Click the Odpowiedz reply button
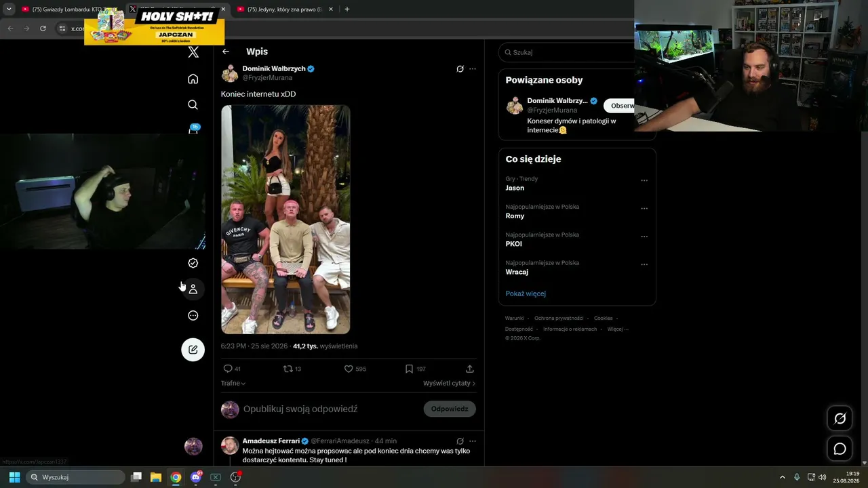The image size is (868, 488). click(x=450, y=409)
